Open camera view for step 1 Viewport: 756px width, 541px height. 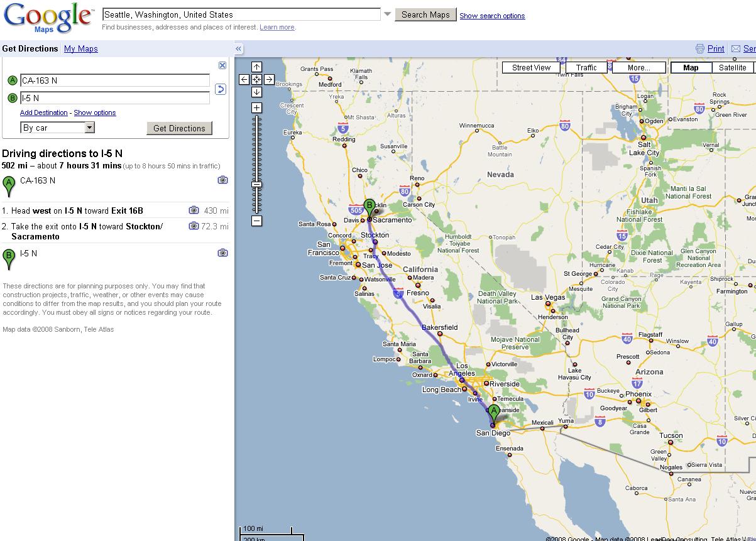click(194, 210)
